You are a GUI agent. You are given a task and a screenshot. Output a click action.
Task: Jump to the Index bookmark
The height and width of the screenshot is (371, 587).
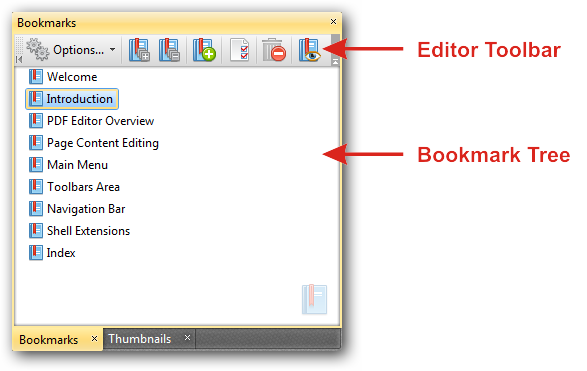pos(52,253)
